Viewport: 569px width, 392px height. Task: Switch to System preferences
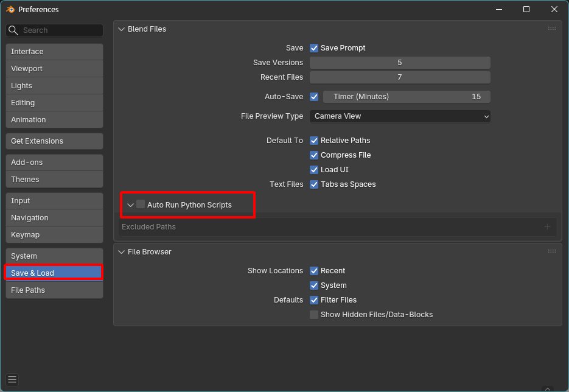[x=54, y=256]
